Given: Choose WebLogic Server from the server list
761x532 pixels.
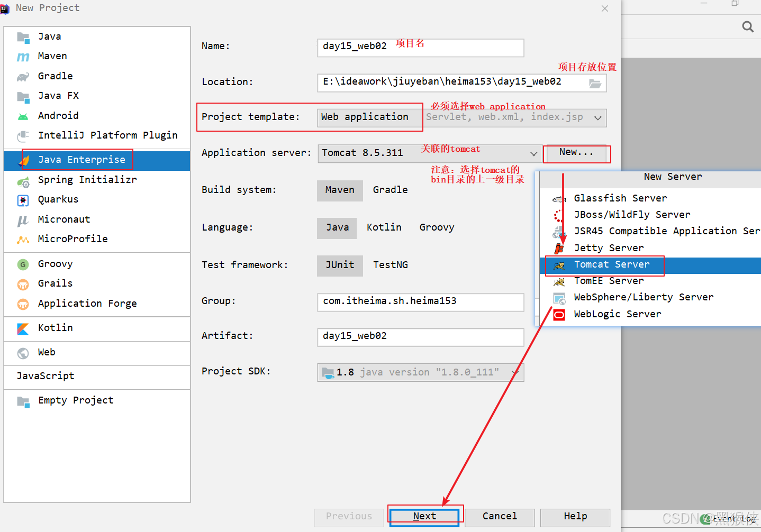Looking at the screenshot, I should click(x=617, y=314).
